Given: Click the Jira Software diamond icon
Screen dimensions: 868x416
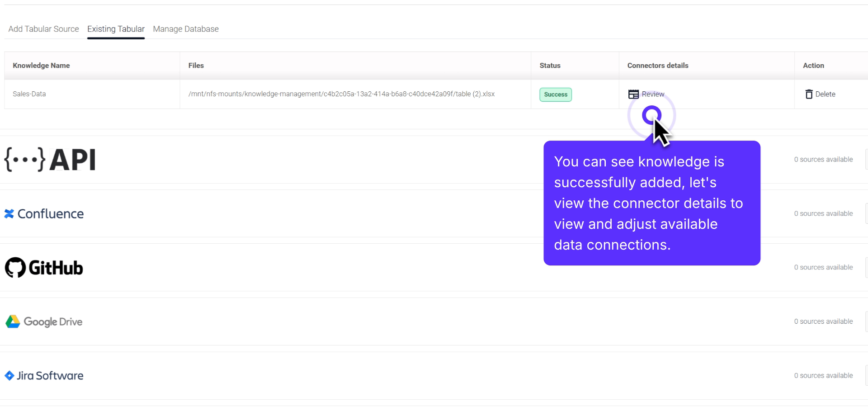Looking at the screenshot, I should tap(9, 375).
